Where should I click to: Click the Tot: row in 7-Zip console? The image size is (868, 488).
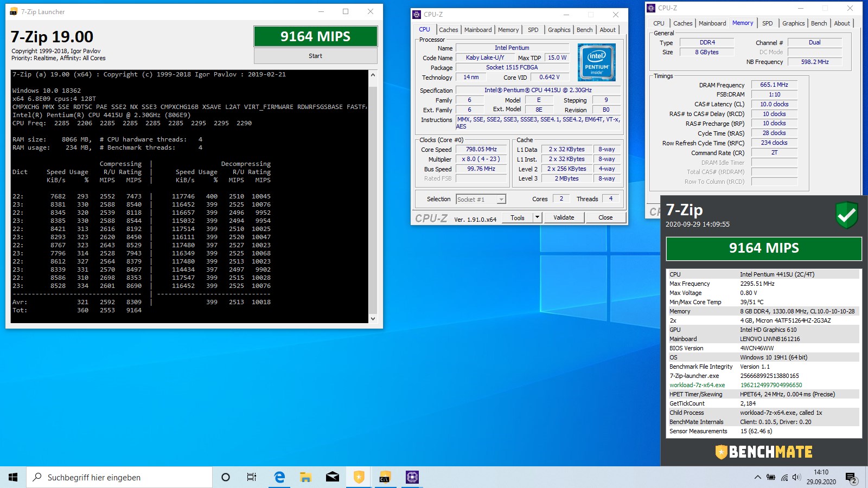pos(77,310)
